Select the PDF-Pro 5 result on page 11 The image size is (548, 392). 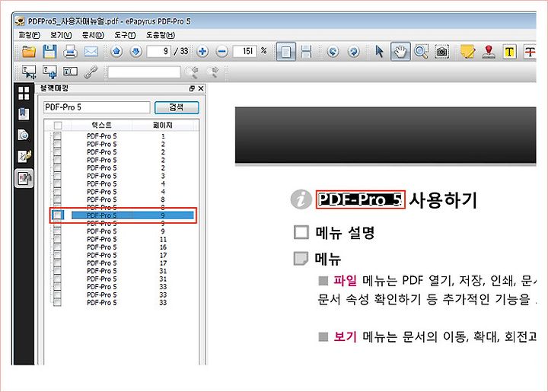coord(102,239)
